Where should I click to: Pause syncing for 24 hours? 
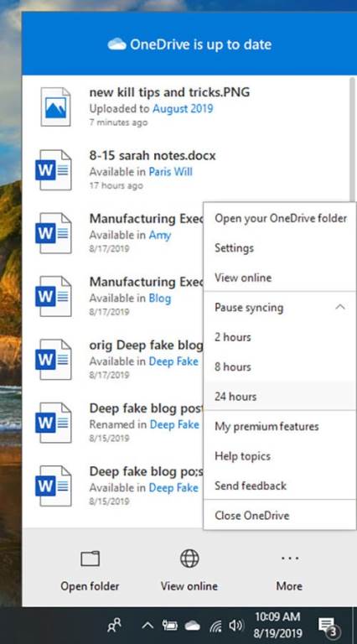[x=280, y=397]
